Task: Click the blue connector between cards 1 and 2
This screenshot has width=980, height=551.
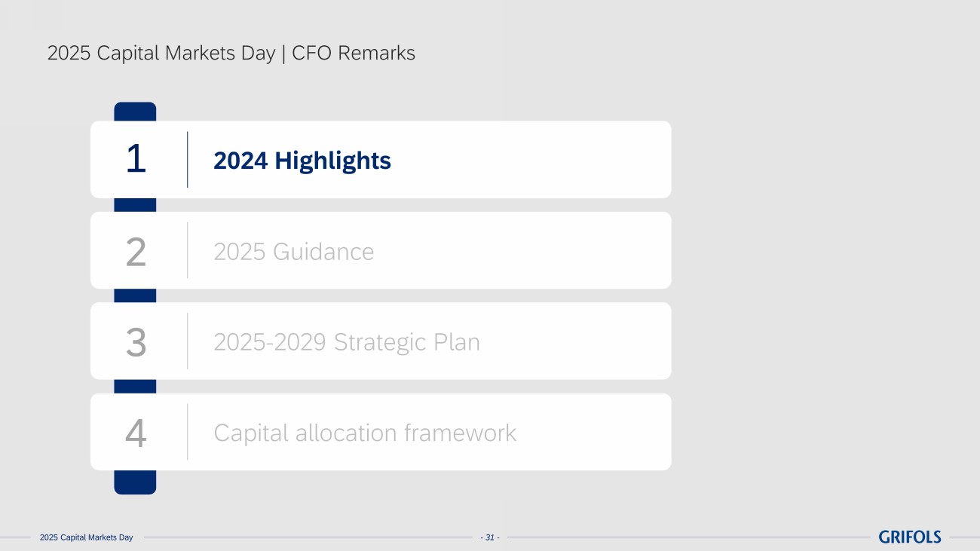Action: tap(135, 205)
